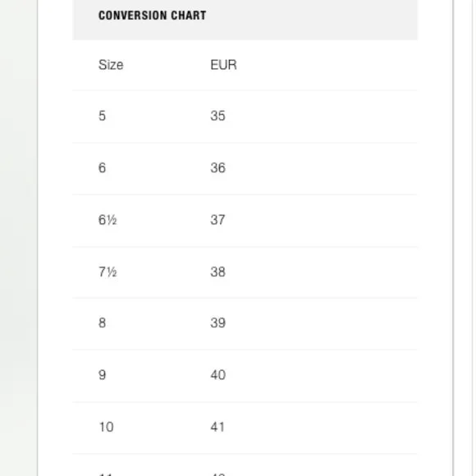476x476 pixels.
Task: Click EUR value 36
Action: 217,167
